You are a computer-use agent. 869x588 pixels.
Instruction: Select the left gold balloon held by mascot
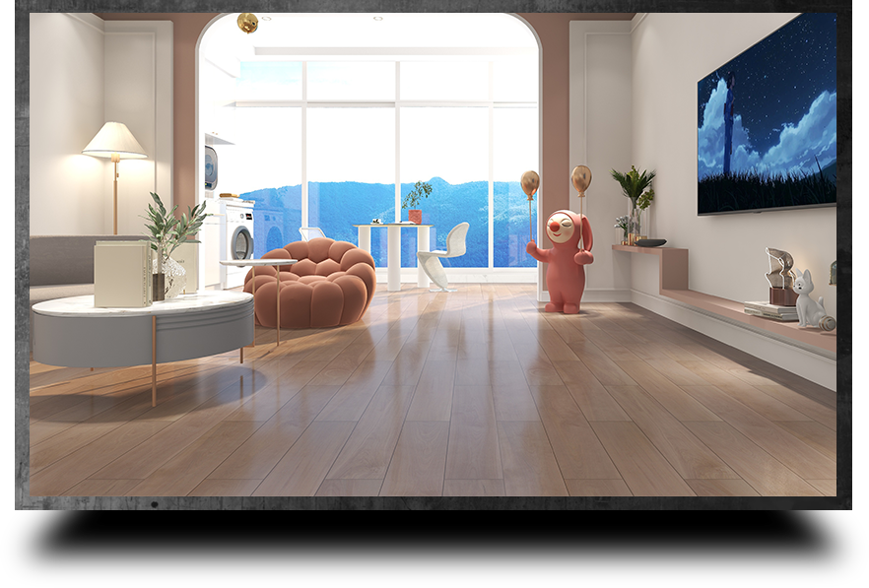click(530, 183)
